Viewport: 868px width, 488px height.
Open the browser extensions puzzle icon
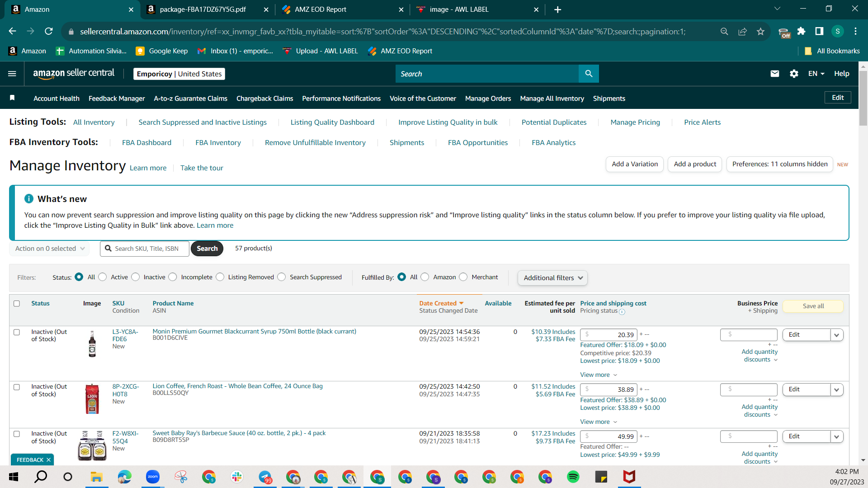click(802, 31)
